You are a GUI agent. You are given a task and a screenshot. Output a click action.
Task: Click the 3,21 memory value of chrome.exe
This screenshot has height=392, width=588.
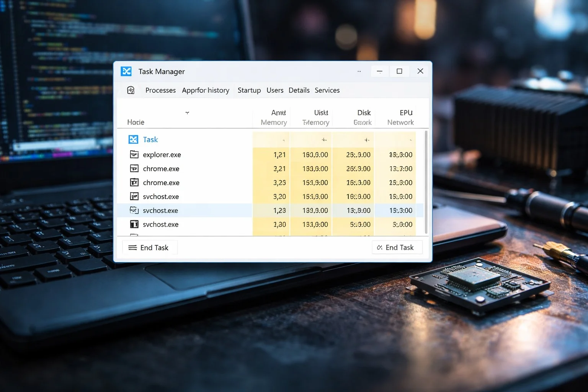(279, 169)
